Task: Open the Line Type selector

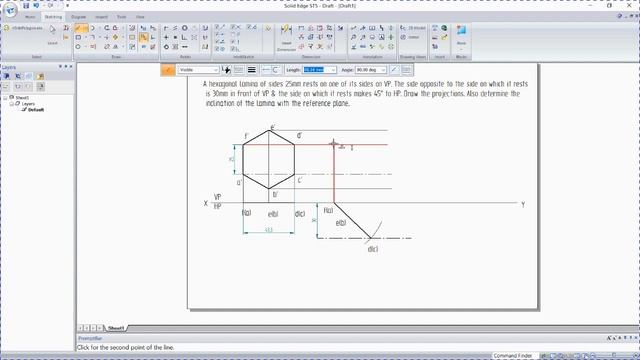Action: (x=239, y=70)
